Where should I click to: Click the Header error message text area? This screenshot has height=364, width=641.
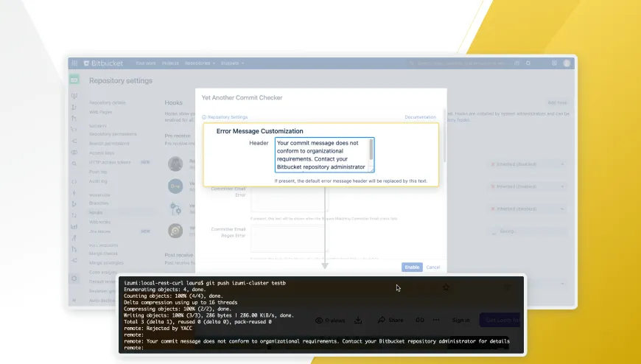[321, 155]
